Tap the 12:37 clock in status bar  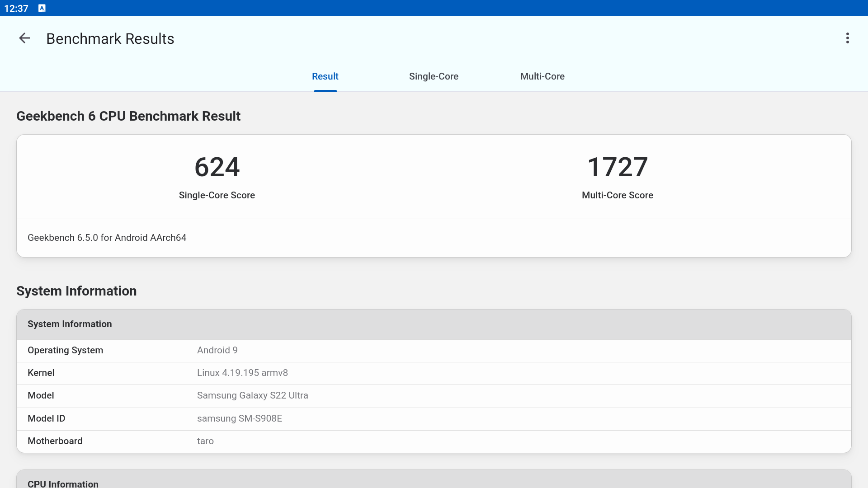click(16, 8)
